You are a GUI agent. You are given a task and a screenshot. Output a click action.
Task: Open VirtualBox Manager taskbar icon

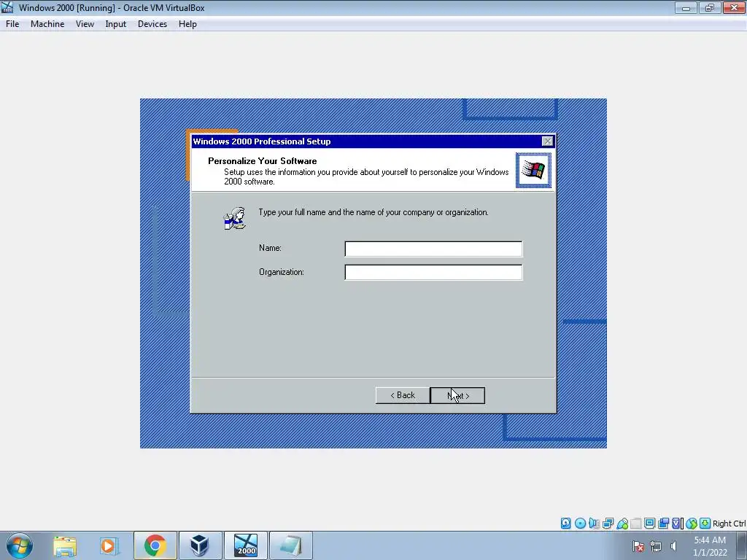pyautogui.click(x=200, y=545)
